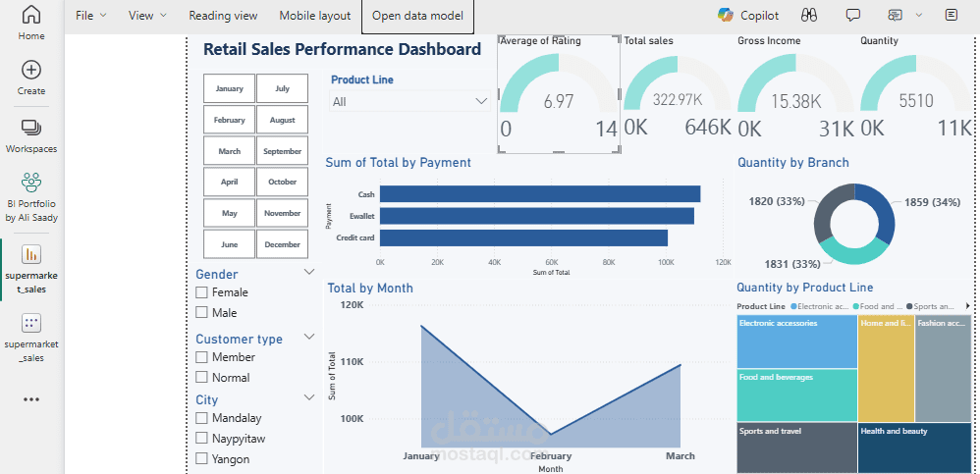
Task: Go to the Home icon in sidebar
Action: point(31,15)
